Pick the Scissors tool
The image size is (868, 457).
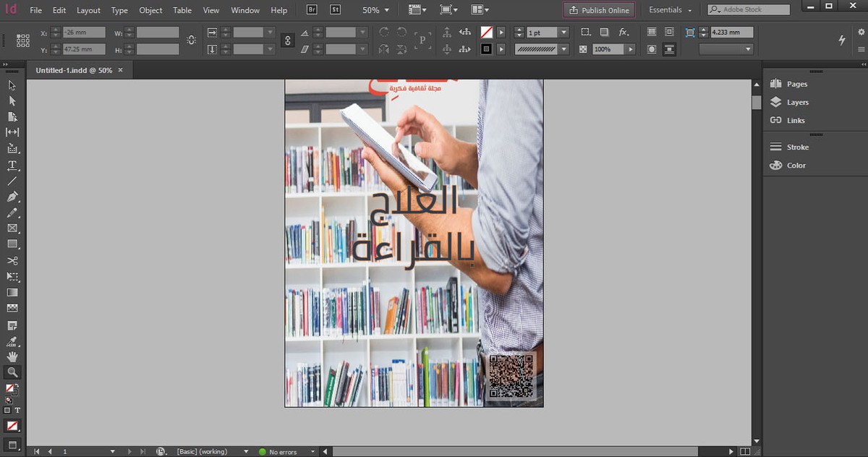[12, 260]
